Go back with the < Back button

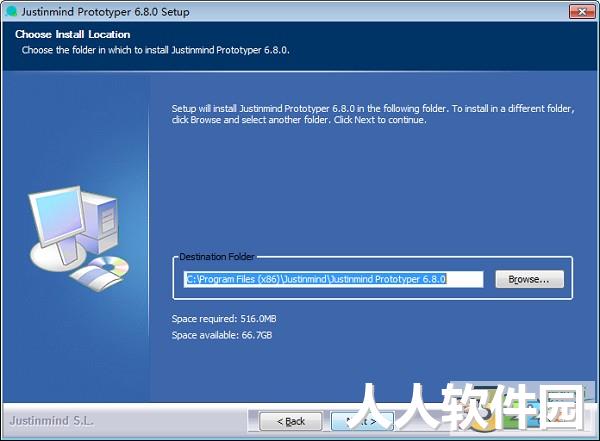point(291,421)
